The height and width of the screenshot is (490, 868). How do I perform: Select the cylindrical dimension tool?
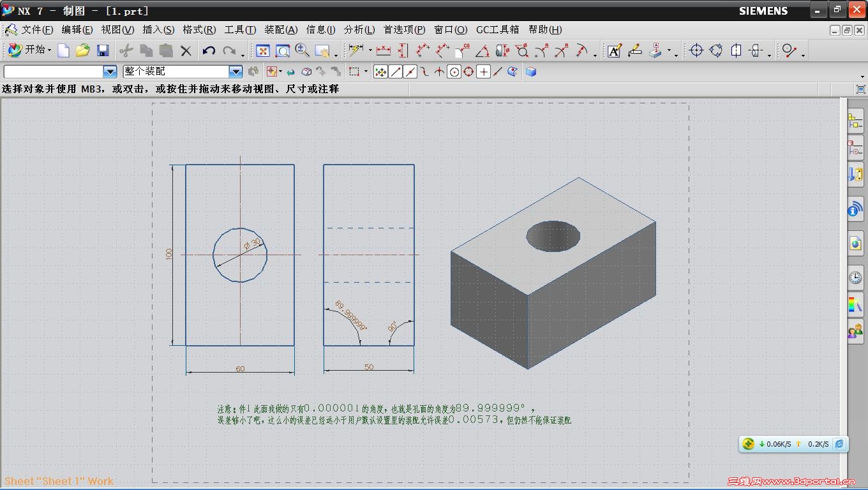502,50
